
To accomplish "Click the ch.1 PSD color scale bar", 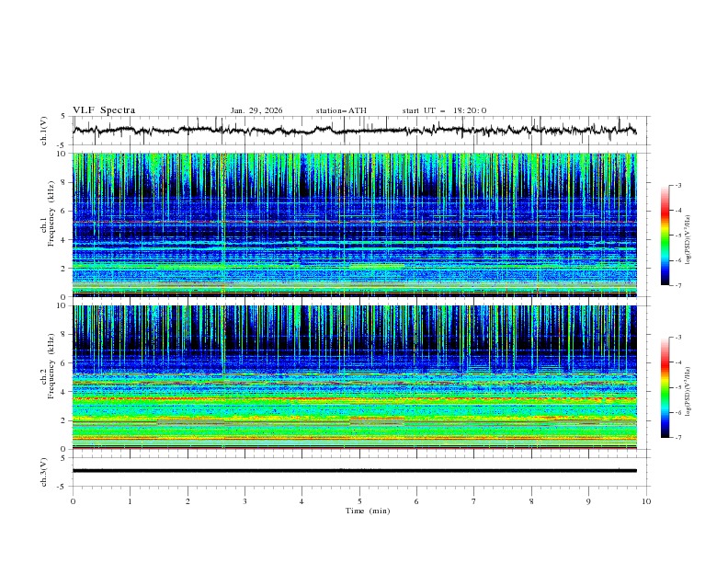I will (x=665, y=236).
